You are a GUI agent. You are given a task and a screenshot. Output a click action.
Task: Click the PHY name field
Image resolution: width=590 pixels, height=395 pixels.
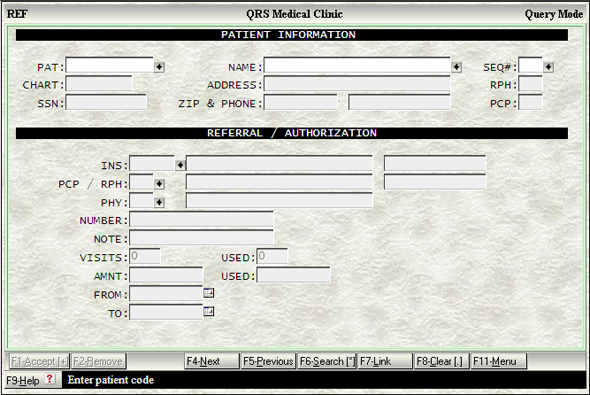coord(279,201)
